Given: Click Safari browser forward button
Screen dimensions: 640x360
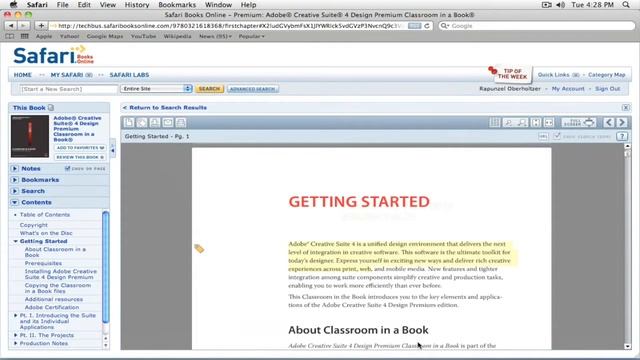Looking at the screenshot, I should tap(24, 26).
